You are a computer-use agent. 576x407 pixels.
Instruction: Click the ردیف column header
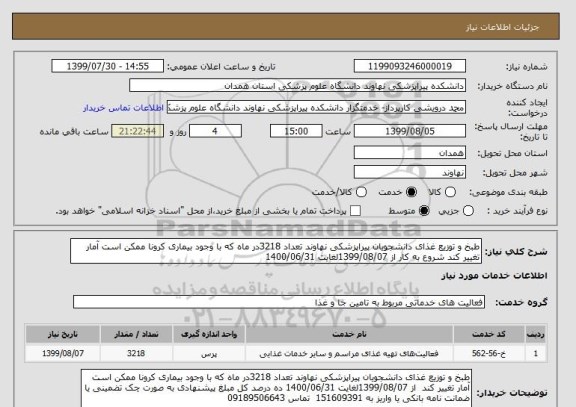coord(536,334)
